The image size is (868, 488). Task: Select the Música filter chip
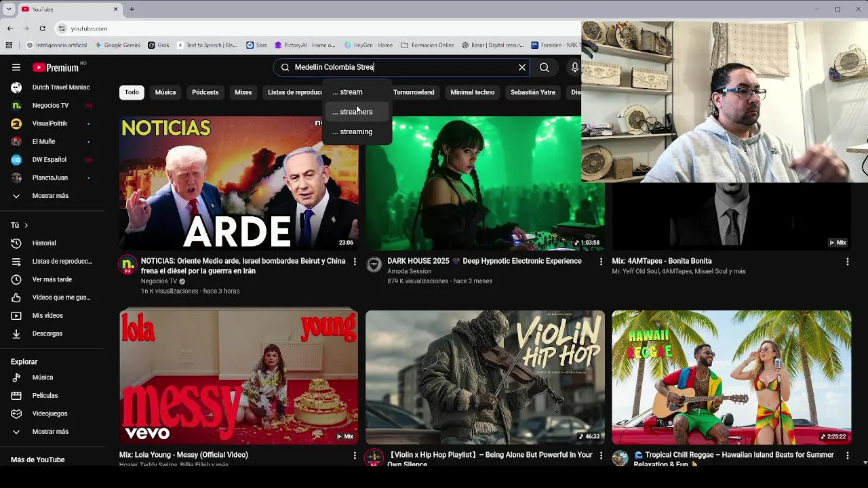tap(165, 92)
